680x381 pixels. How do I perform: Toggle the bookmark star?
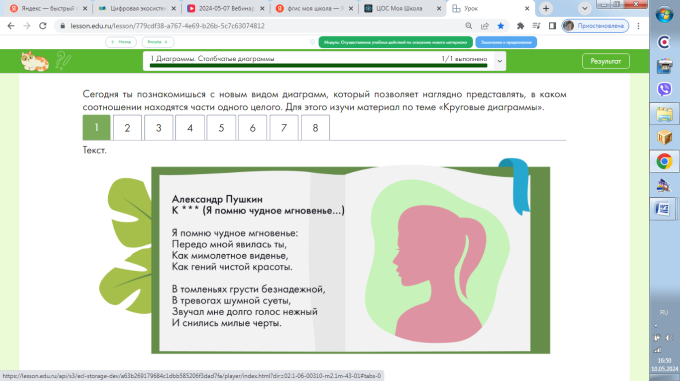[501, 26]
